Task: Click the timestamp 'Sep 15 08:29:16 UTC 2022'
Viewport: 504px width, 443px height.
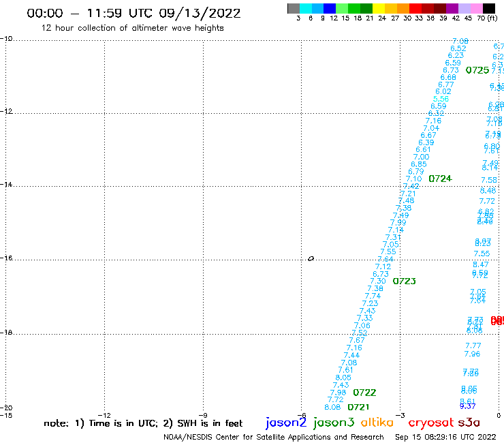Action: (445, 437)
